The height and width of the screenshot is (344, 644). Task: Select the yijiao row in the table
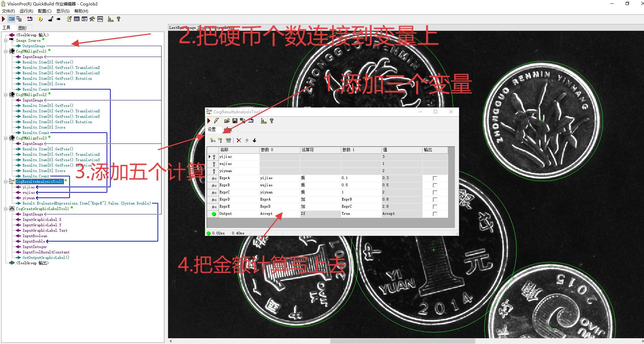[x=327, y=157]
